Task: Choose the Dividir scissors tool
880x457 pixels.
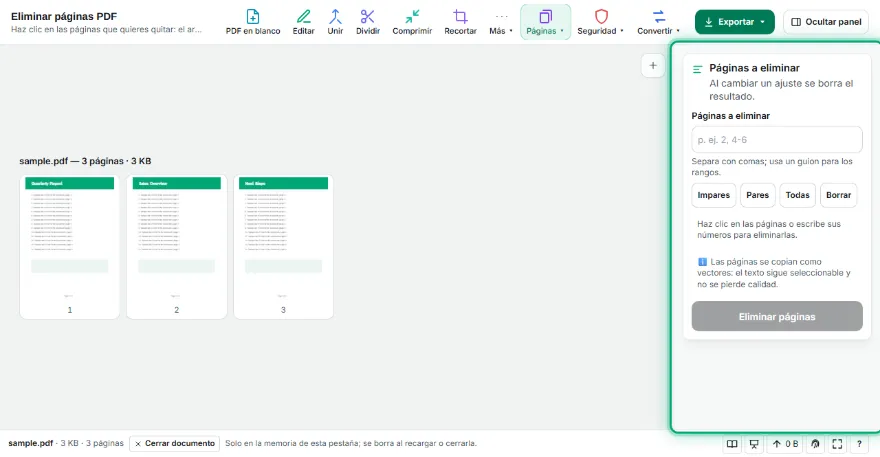Action: click(368, 22)
